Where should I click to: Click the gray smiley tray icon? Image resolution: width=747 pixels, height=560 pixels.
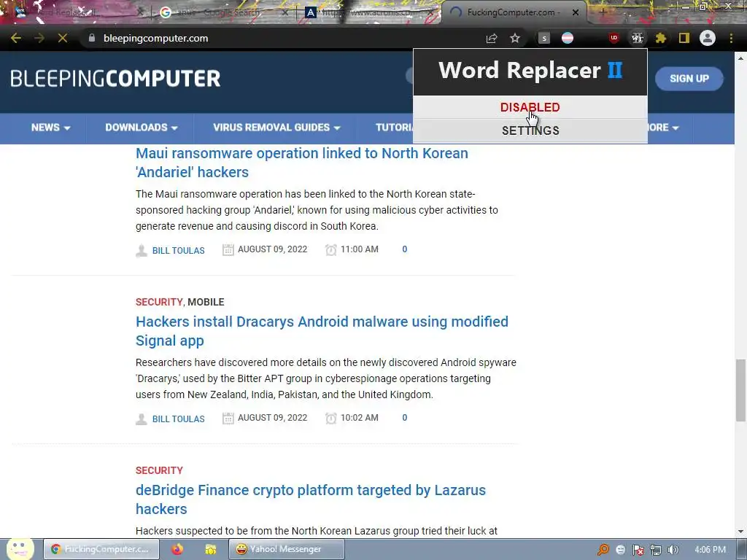620,550
